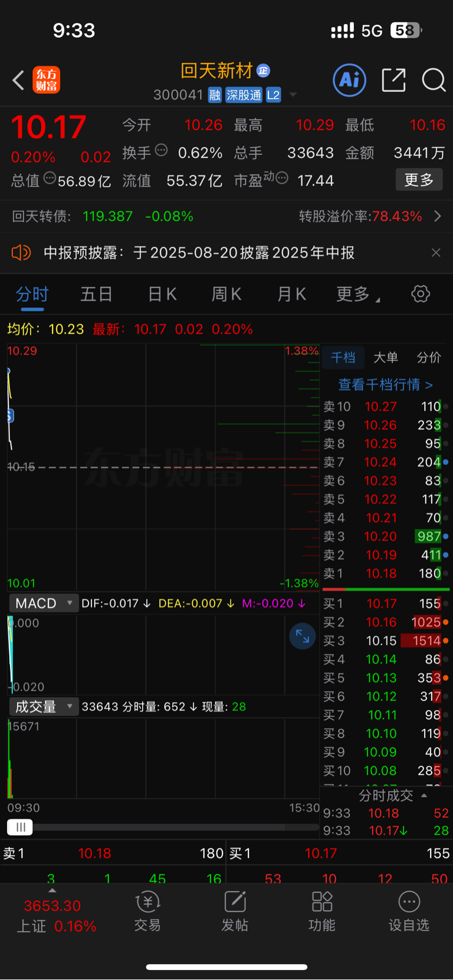Select 卖10 10.27 order row
The height and width of the screenshot is (980, 453).
point(386,407)
